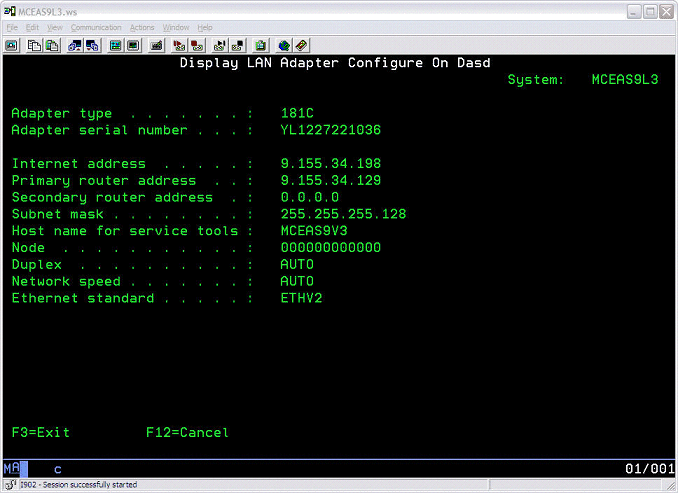Open the File menu
Screen dimensions: 678x493
tap(12, 27)
